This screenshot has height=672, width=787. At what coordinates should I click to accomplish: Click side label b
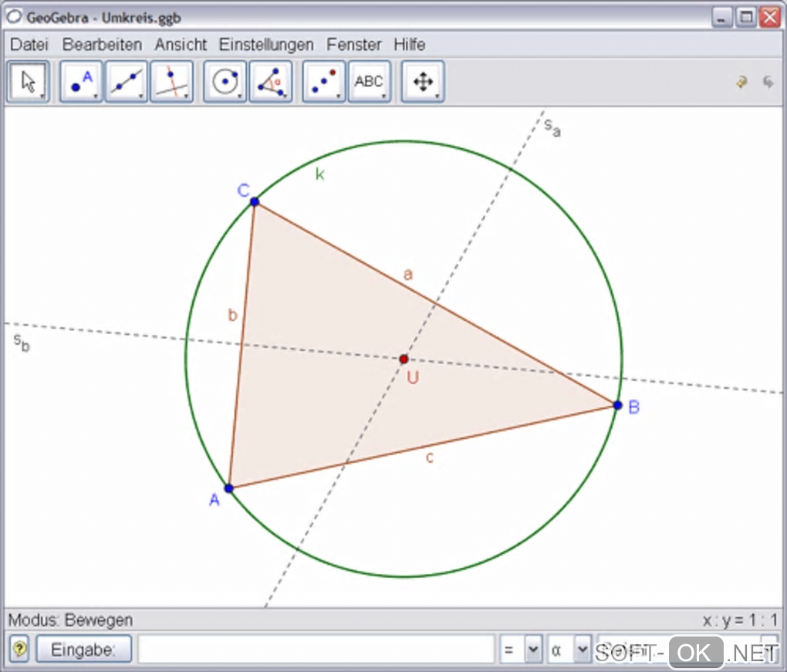coord(232,315)
